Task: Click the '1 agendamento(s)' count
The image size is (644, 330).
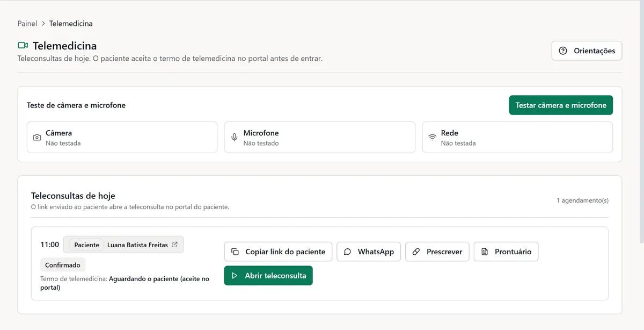Action: [582, 200]
